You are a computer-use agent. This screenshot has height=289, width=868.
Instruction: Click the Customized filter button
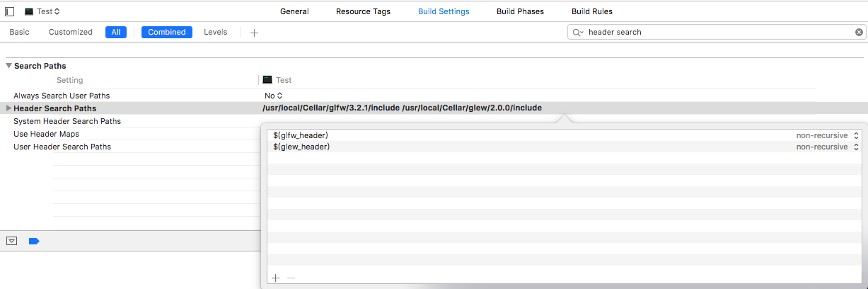(71, 32)
